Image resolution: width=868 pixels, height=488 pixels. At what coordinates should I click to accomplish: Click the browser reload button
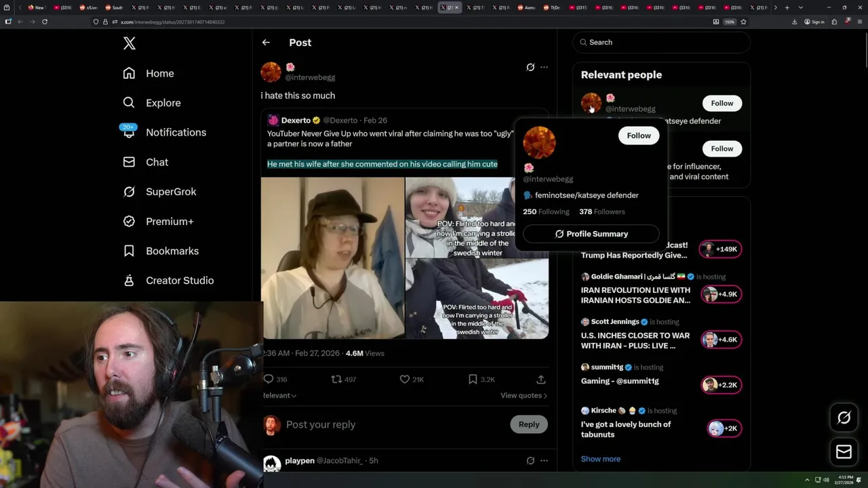tap(45, 22)
